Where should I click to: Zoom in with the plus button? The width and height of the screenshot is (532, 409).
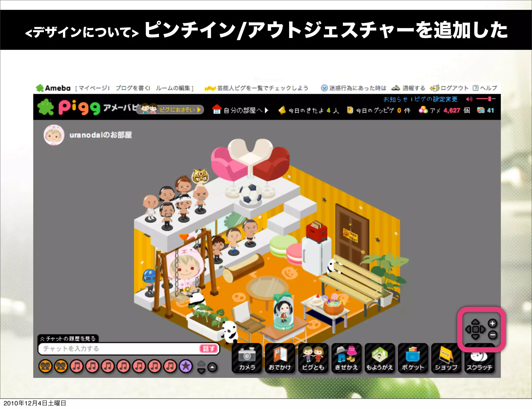492,323
